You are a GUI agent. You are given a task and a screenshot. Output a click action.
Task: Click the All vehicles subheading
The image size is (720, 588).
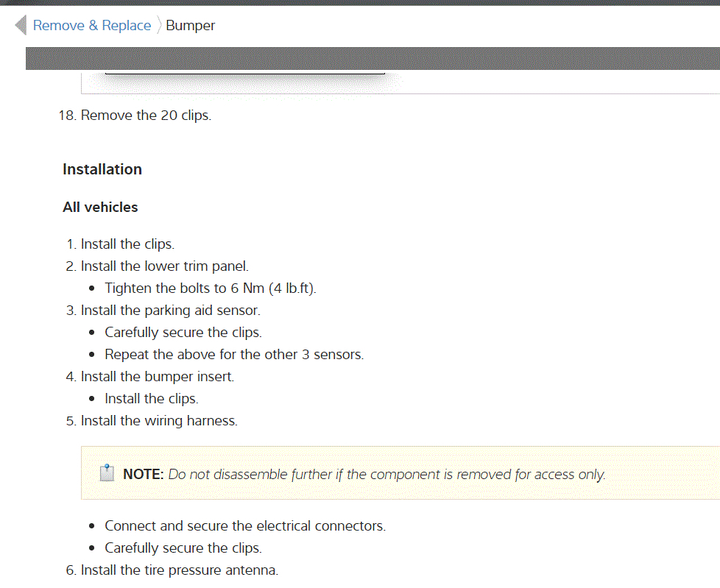[100, 208]
